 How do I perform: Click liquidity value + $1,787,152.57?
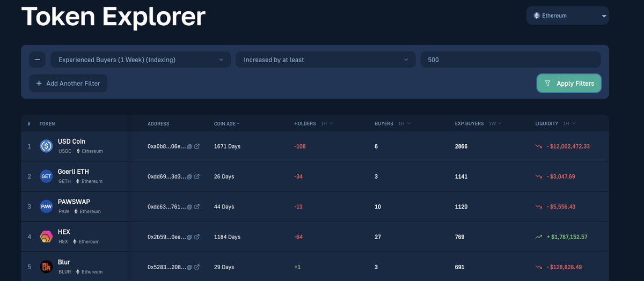coord(567,236)
